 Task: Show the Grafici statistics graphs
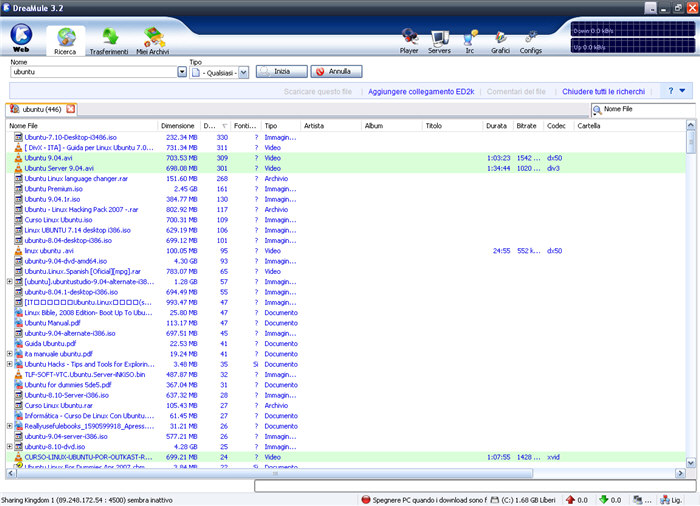coord(500,41)
